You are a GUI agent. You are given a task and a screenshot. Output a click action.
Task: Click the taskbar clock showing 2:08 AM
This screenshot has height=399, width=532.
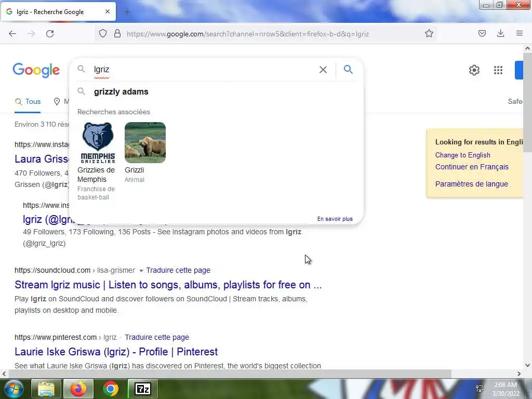pyautogui.click(x=506, y=389)
